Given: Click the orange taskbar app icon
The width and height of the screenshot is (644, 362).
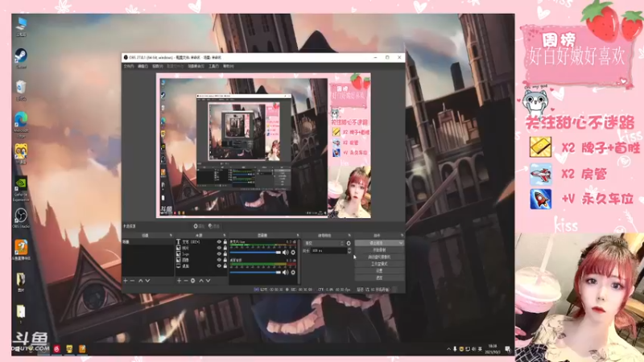Looking at the screenshot, I should [x=82, y=349].
